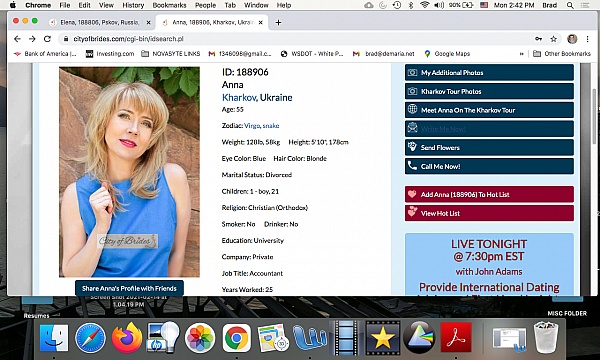
Task: Open the Window menu
Action: click(x=256, y=5)
